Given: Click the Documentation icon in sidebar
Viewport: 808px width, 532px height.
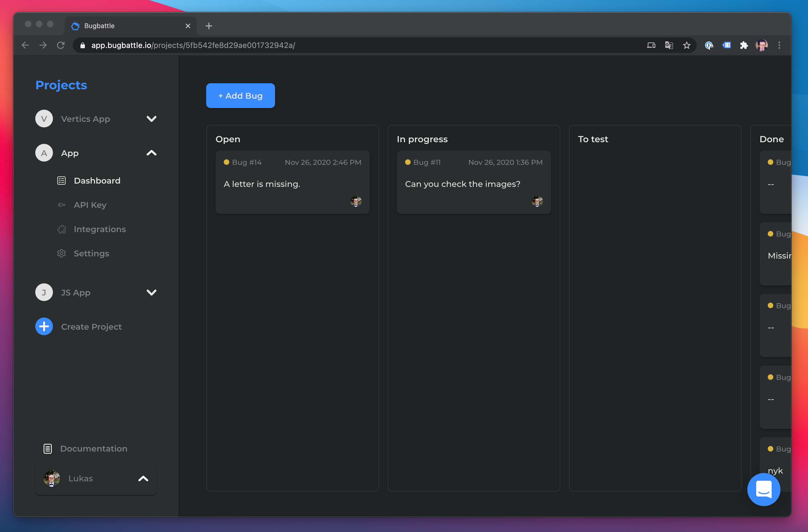Looking at the screenshot, I should 47,448.
